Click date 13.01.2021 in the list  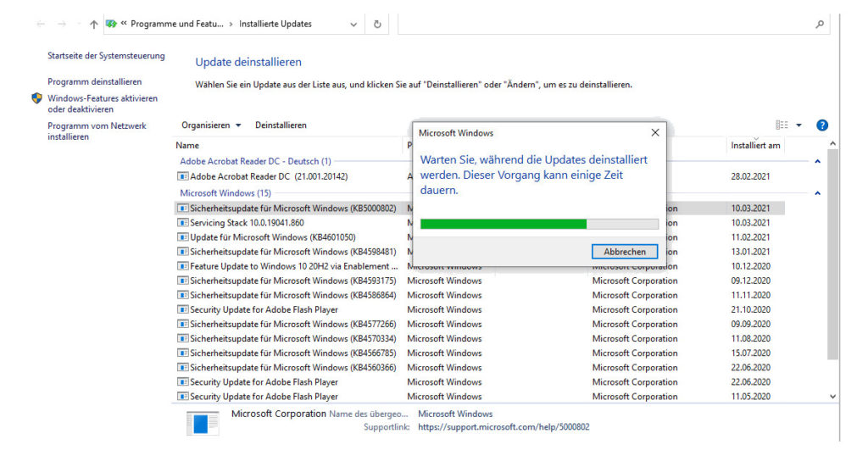pos(750,252)
